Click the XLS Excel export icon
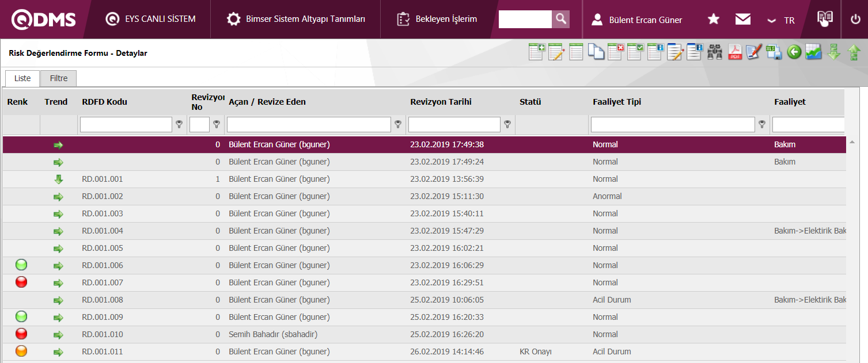This screenshot has width=868, height=363. tap(774, 52)
